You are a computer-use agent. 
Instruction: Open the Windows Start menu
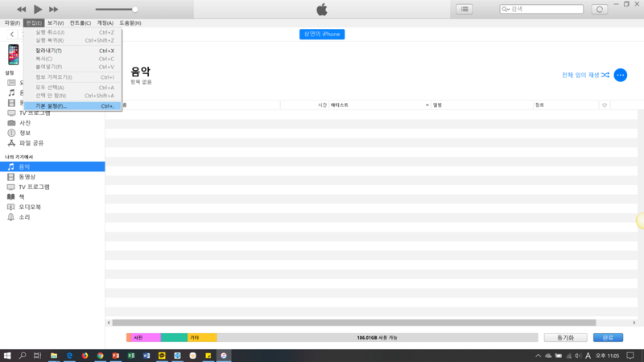pyautogui.click(x=7, y=356)
